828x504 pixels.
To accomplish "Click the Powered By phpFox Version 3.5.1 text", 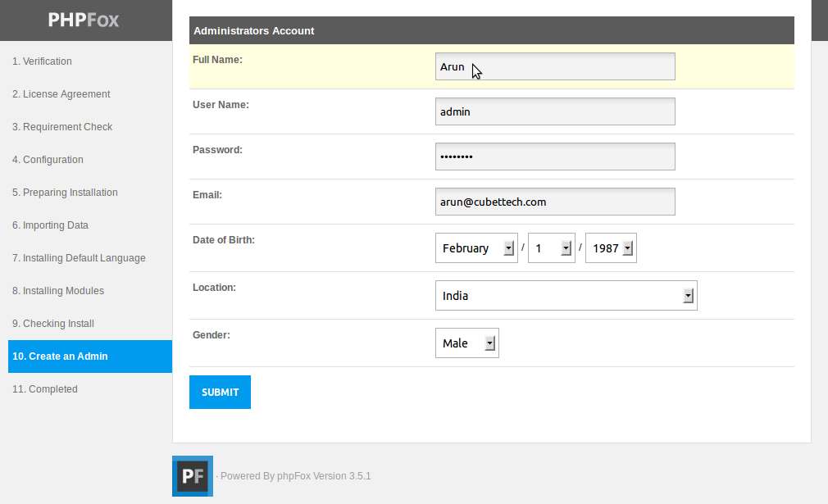I will 295,476.
